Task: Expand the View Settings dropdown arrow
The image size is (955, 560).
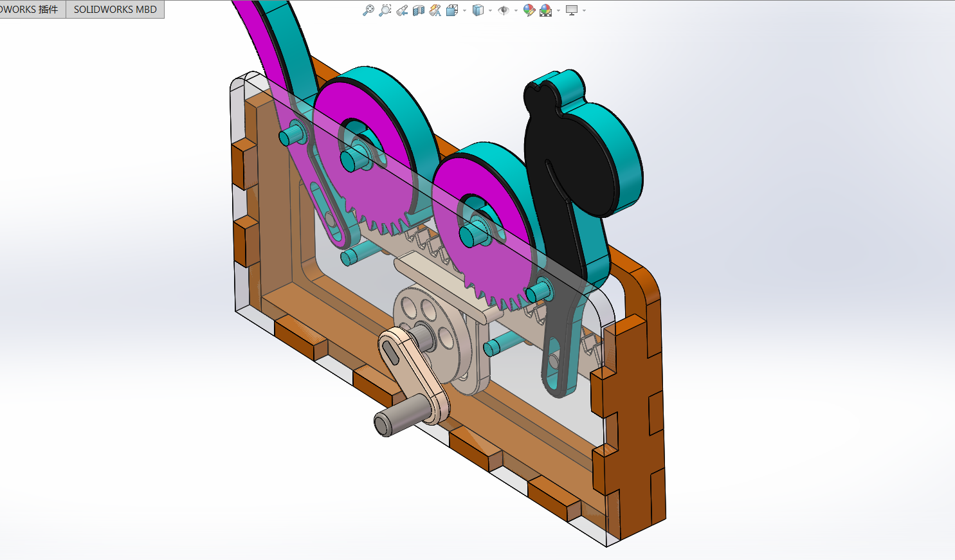Action: pos(584,10)
